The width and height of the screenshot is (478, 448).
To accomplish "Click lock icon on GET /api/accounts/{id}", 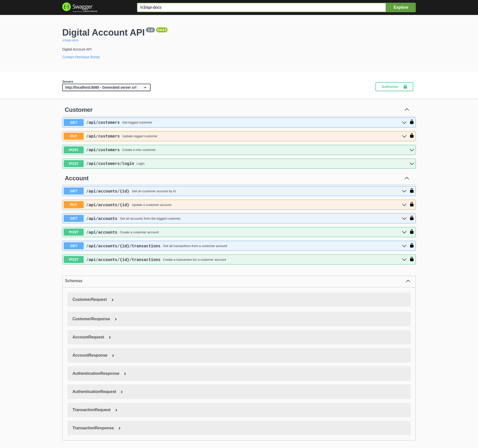I will point(412,191).
